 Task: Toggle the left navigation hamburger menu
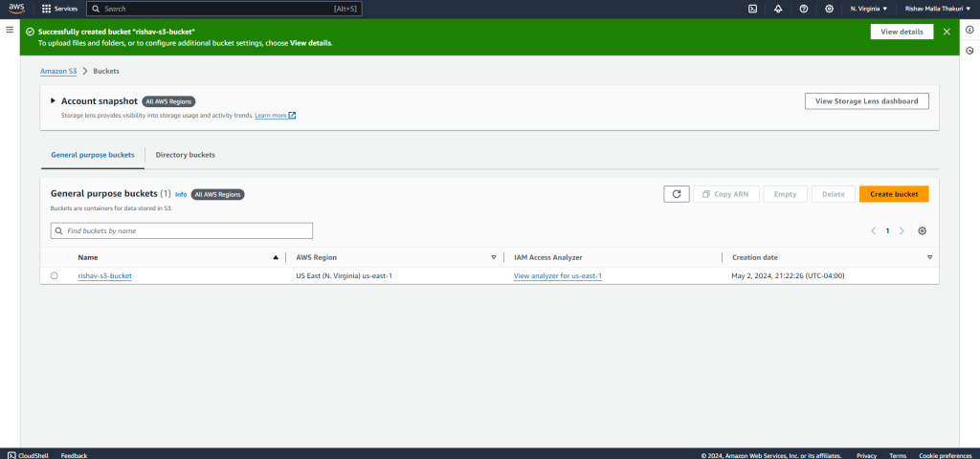(x=10, y=30)
